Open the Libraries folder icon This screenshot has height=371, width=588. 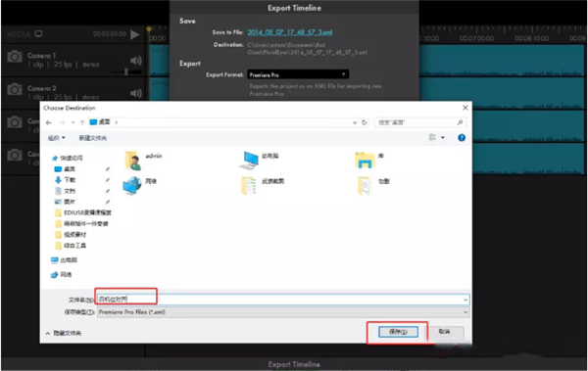(x=365, y=160)
